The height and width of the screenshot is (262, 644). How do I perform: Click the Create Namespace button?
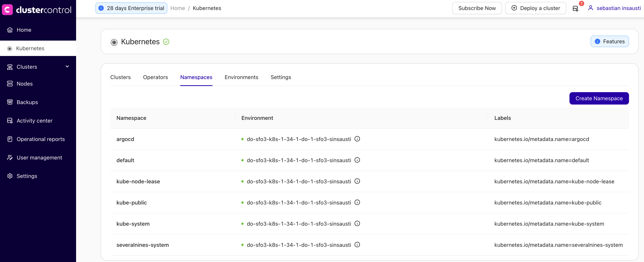click(599, 98)
